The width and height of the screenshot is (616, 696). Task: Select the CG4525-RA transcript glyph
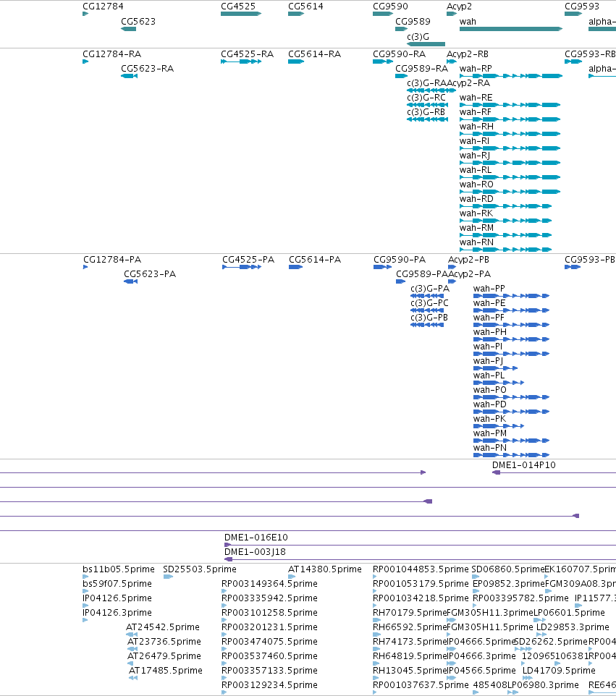click(x=241, y=61)
